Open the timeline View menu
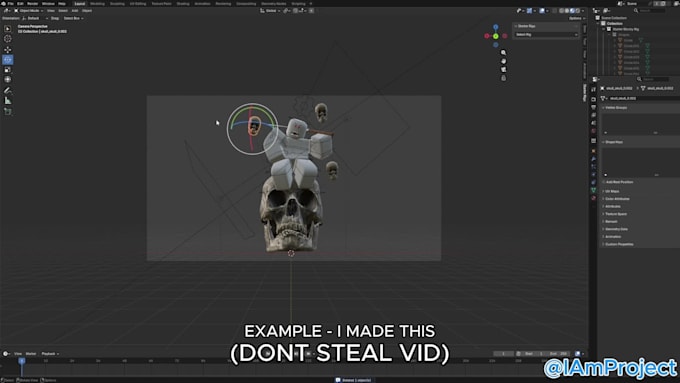The image size is (680, 383). point(18,354)
